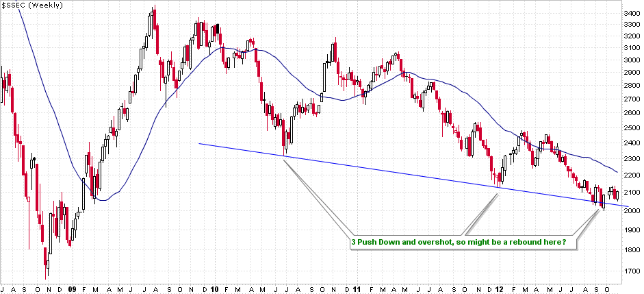644x294 pixels.
Task: Click the left start of the descending trendline
Action: click(x=199, y=143)
